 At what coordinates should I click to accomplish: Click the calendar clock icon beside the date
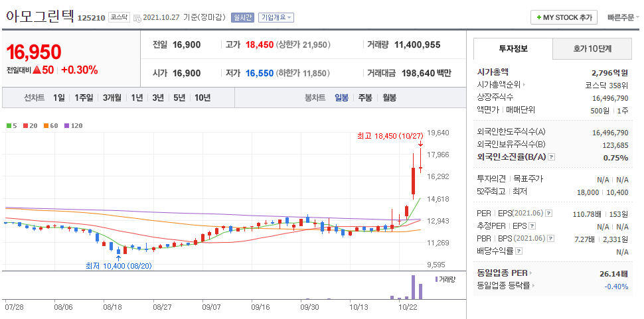(x=137, y=18)
